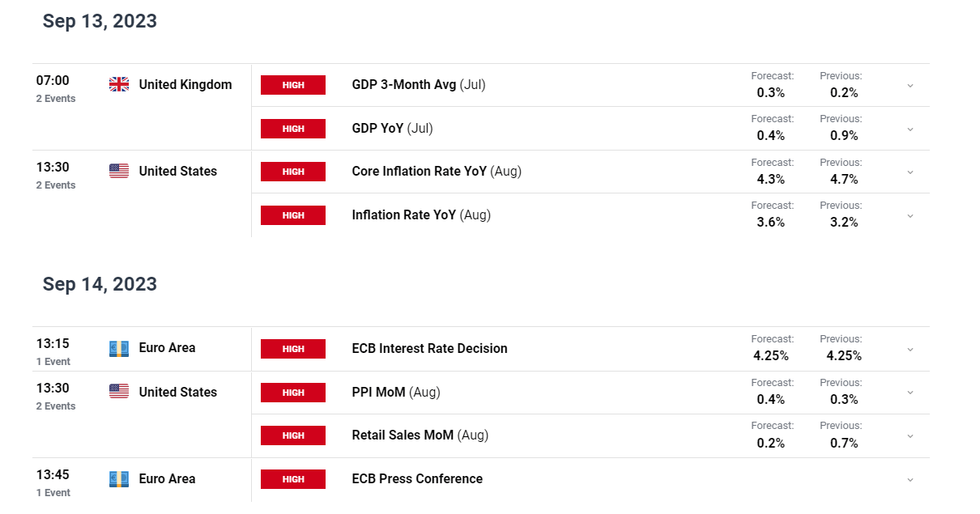
Task: Expand ECB Press Conference chevron
Action: pyautogui.click(x=910, y=479)
